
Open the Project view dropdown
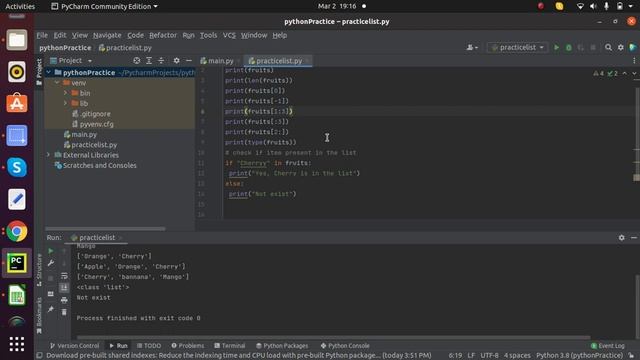[71, 61]
